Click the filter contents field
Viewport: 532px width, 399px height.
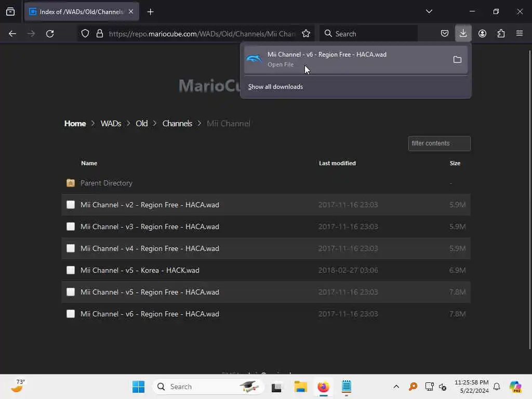440,143
